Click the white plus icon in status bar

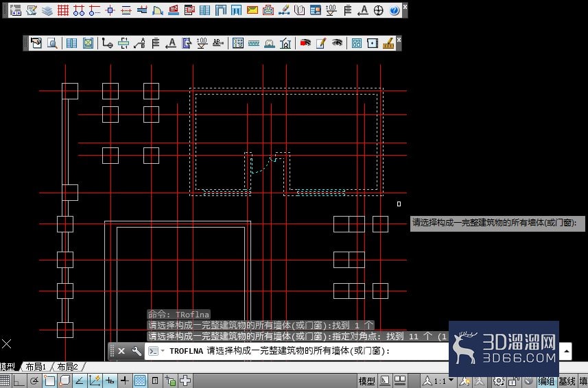(x=185, y=381)
